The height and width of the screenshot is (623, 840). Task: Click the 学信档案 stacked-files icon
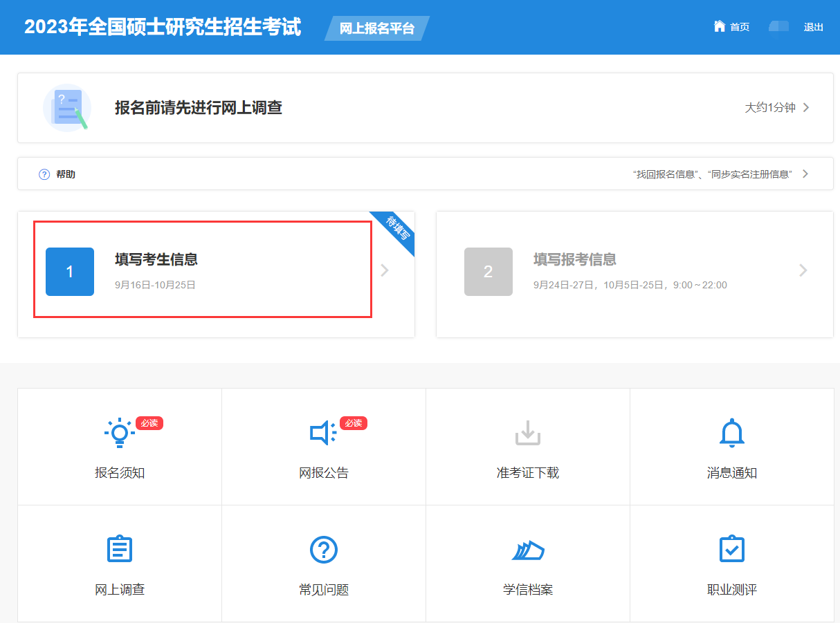[528, 550]
